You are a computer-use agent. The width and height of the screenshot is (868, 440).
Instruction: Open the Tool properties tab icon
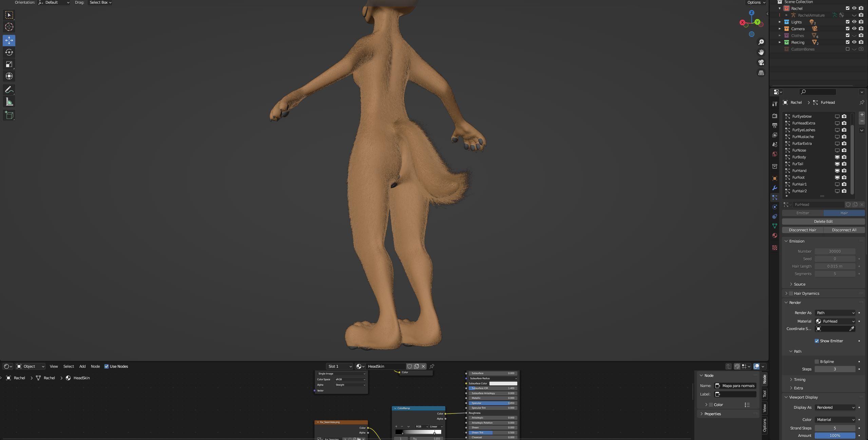coord(774,103)
